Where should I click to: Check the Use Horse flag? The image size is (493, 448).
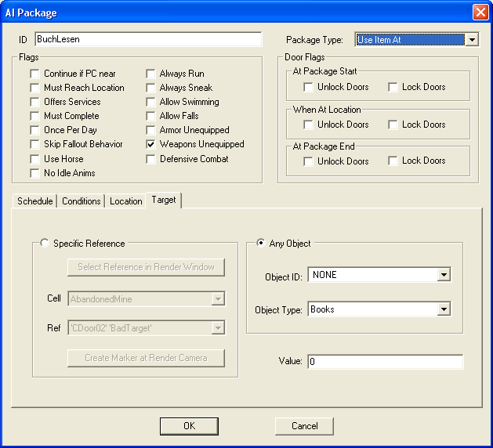(x=35, y=159)
